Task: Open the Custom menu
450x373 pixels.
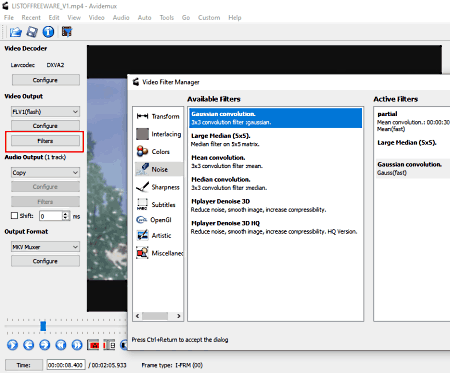Action: coord(209,18)
